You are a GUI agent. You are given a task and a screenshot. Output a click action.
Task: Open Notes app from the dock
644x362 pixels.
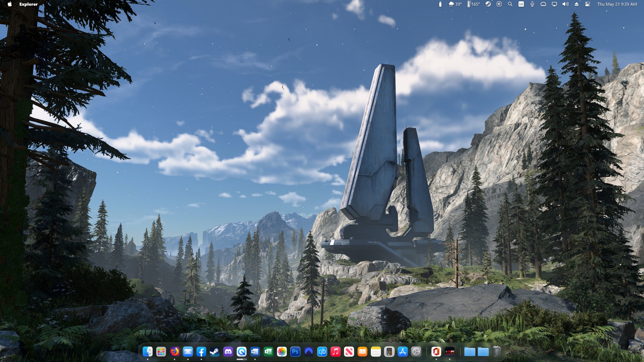click(x=376, y=352)
